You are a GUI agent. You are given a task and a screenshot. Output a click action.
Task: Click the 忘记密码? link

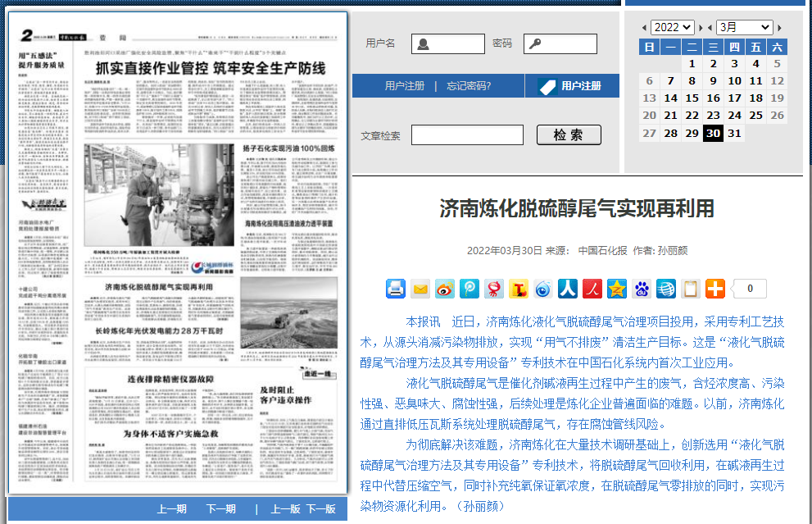pos(469,86)
